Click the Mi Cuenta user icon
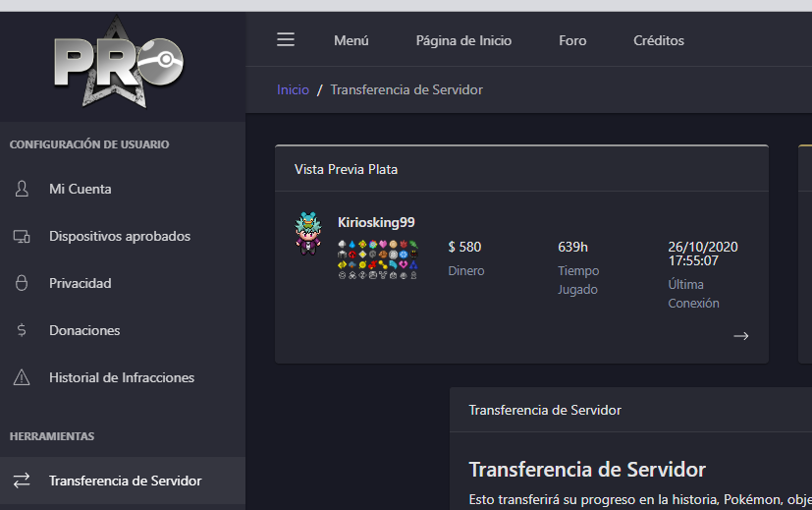Image resolution: width=812 pixels, height=510 pixels. (x=22, y=189)
